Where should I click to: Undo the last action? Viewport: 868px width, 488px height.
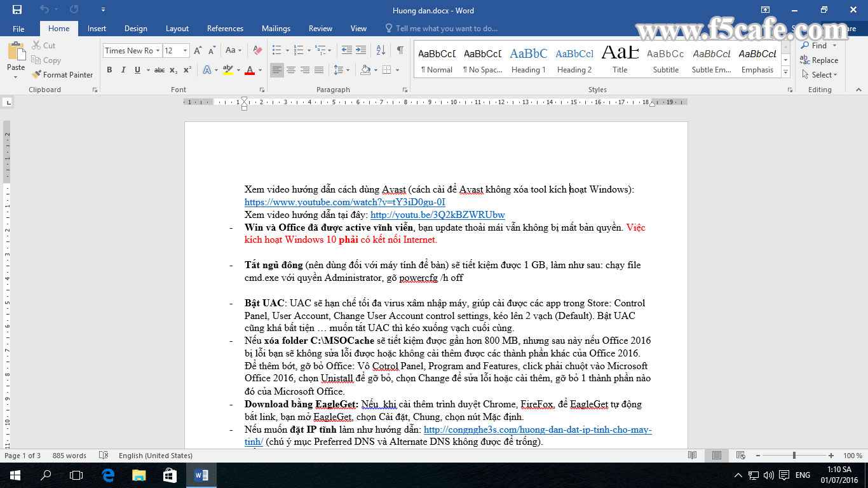(x=44, y=10)
